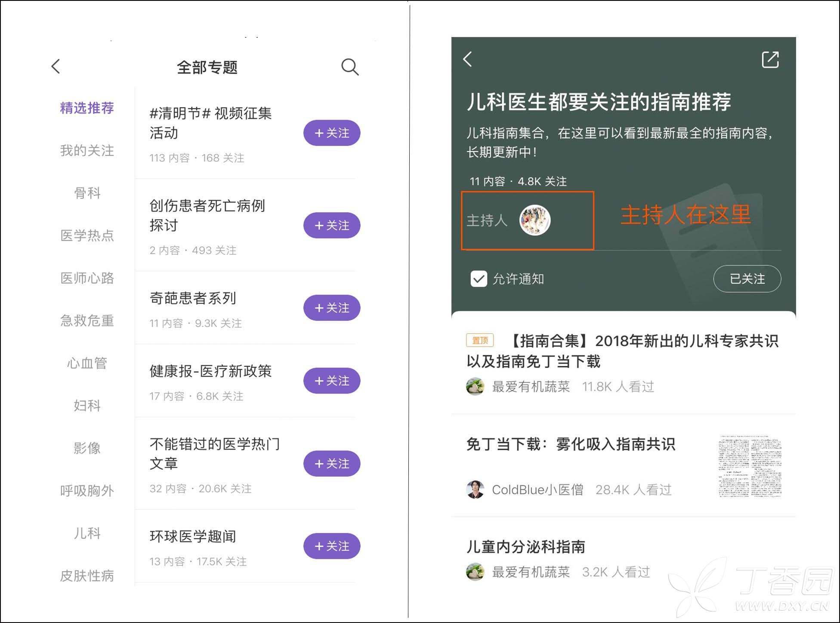This screenshot has height=623, width=840.
Task: Switch to 医师心路 category
Action: click(87, 278)
